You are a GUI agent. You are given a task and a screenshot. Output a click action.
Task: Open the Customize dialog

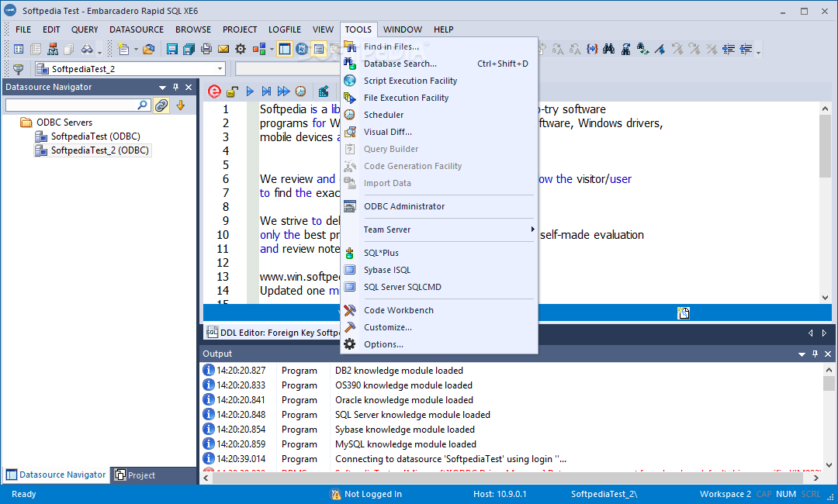coord(438,327)
